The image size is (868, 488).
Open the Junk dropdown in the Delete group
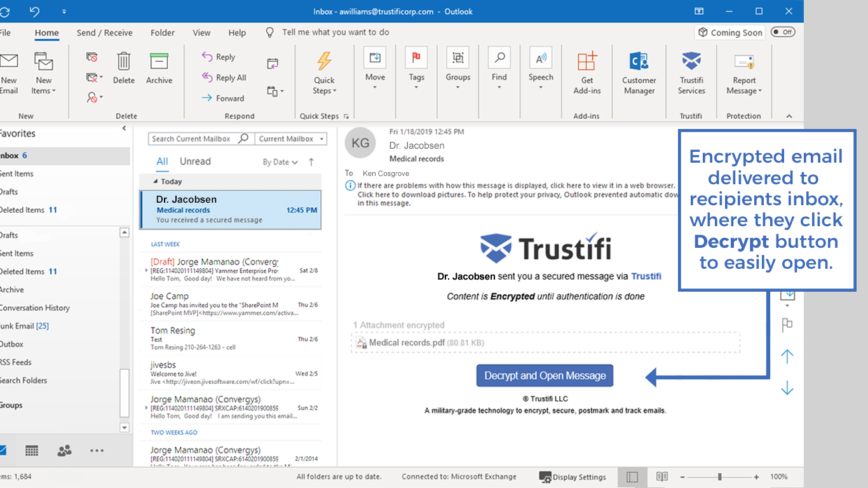[94, 98]
